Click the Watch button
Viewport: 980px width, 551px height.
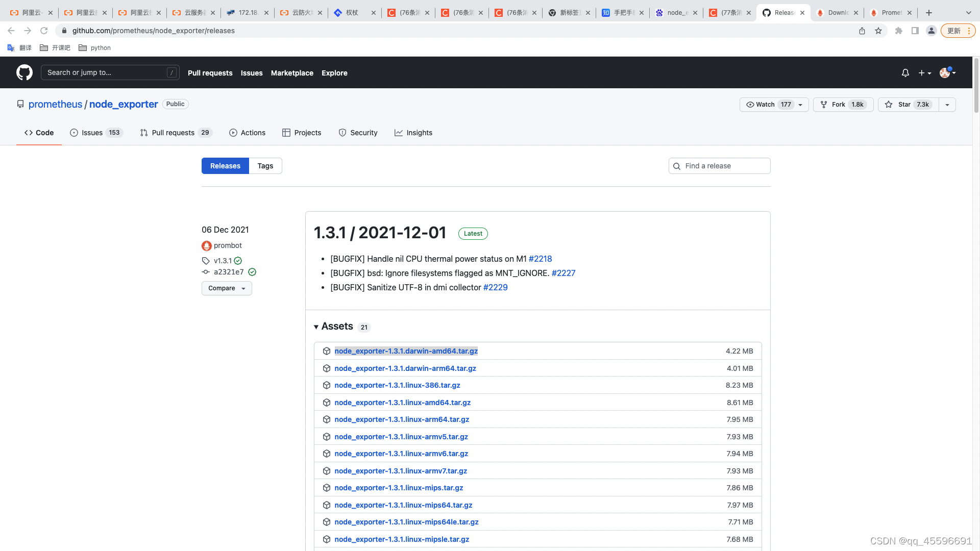774,105
